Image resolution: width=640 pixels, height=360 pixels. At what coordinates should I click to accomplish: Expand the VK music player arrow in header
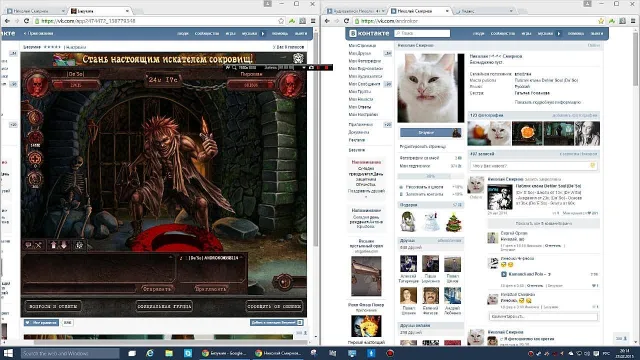[559, 33]
